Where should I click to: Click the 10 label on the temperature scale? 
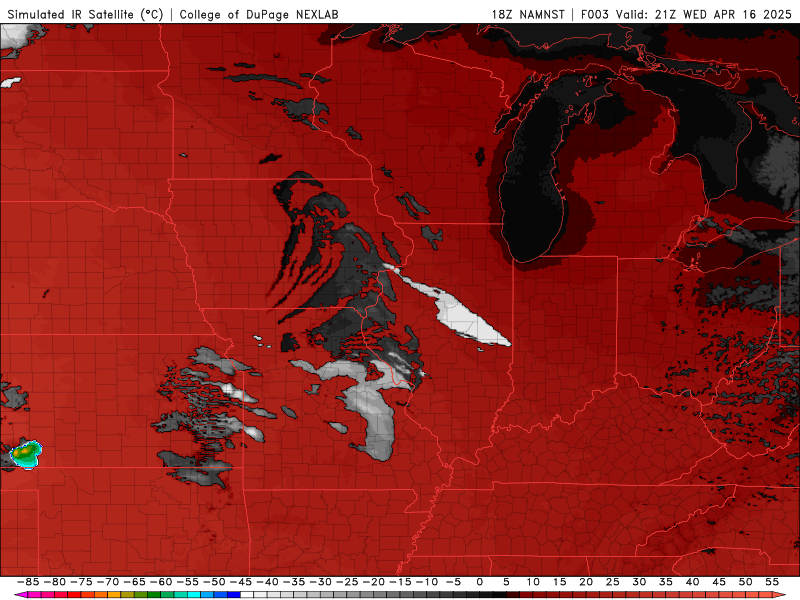pyautogui.click(x=533, y=582)
